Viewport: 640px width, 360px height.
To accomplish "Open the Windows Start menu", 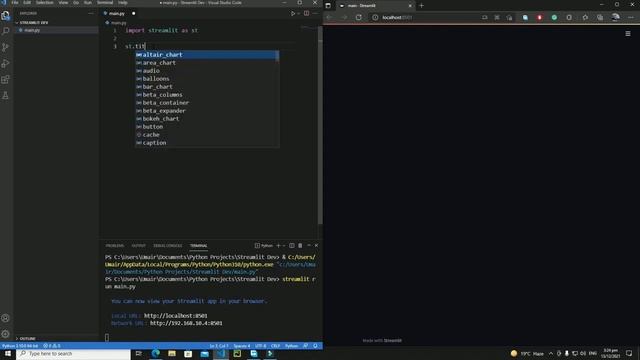I will 7,353.
